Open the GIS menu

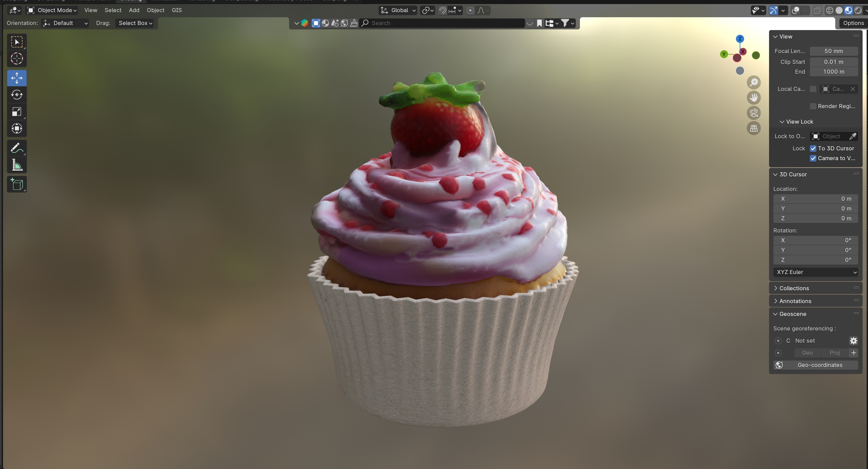coord(177,10)
